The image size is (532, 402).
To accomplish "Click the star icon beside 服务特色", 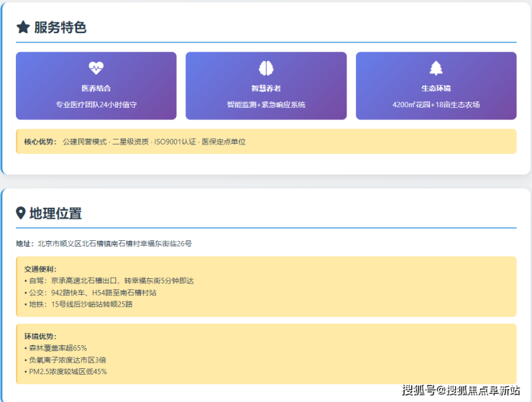I will [x=23, y=27].
